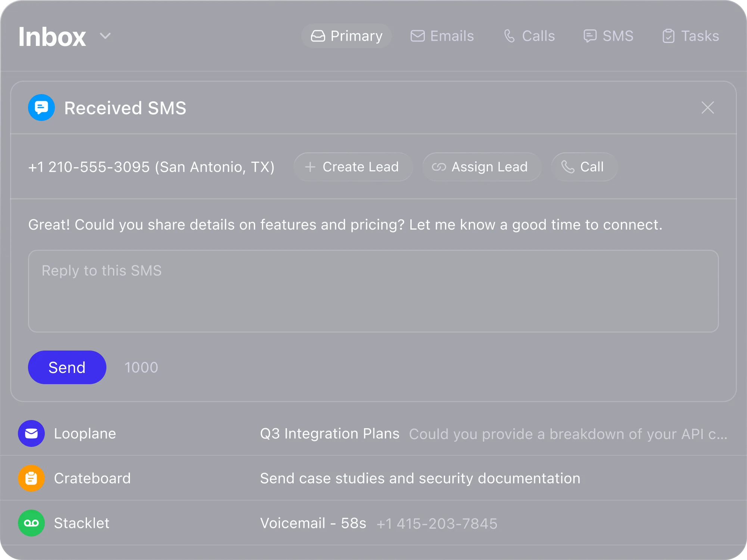Select the SMS tab
Viewport: 747px width, 560px height.
tap(608, 36)
